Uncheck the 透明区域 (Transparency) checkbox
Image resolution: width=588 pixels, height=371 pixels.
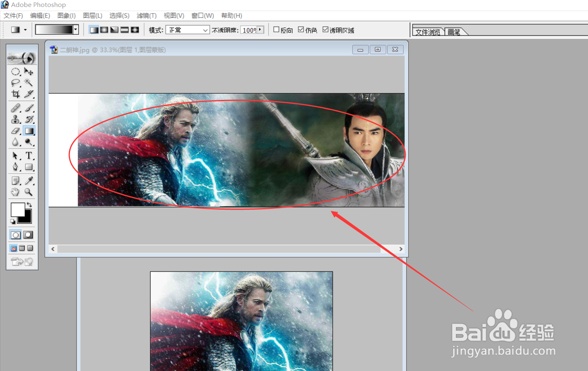tap(325, 29)
